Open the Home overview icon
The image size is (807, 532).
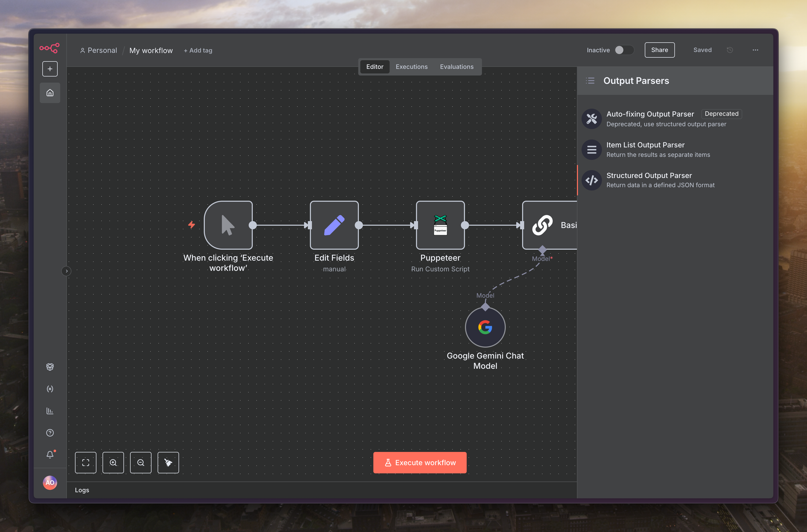pos(50,93)
